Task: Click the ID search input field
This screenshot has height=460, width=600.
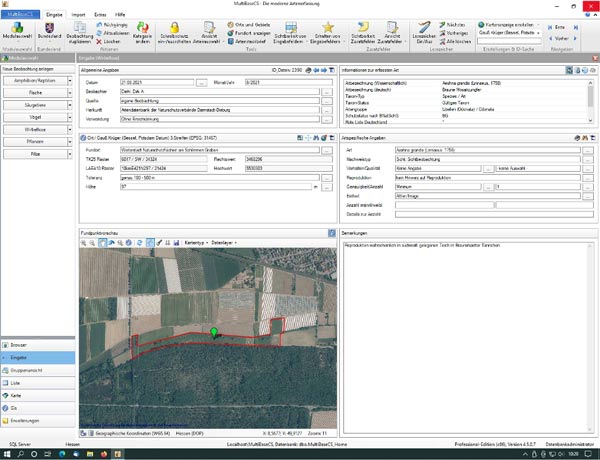Action: coord(509,41)
